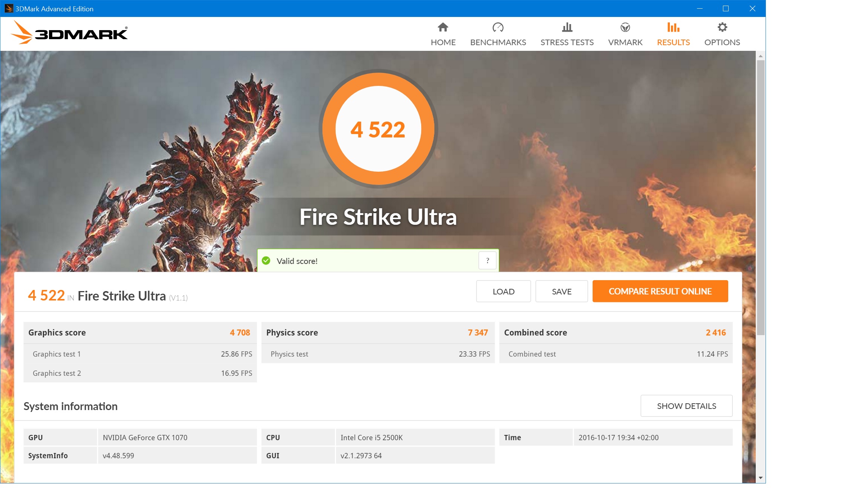Click the question mark help button
This screenshot has height=488, width=868.
[487, 261]
